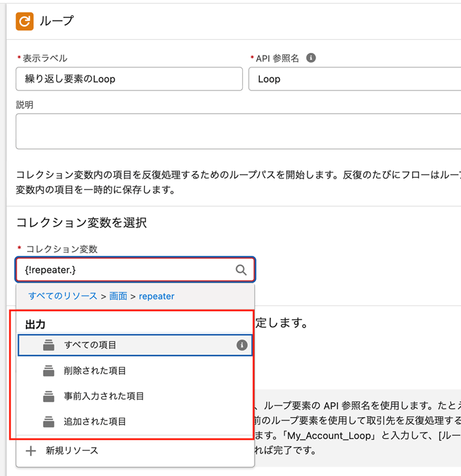Click the orange Loop element icon
This screenshot has width=461, height=476.
(x=24, y=21)
